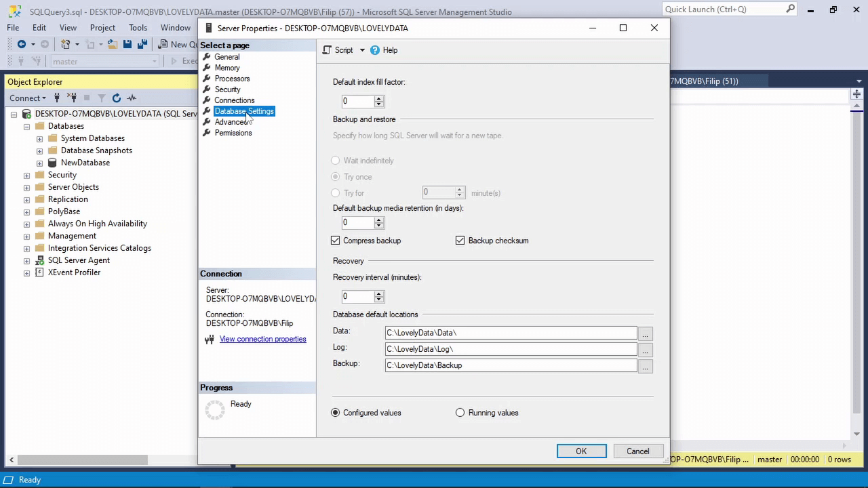The height and width of the screenshot is (488, 868).
Task: Click Connect Object Explorer plug icon
Action: tap(57, 98)
